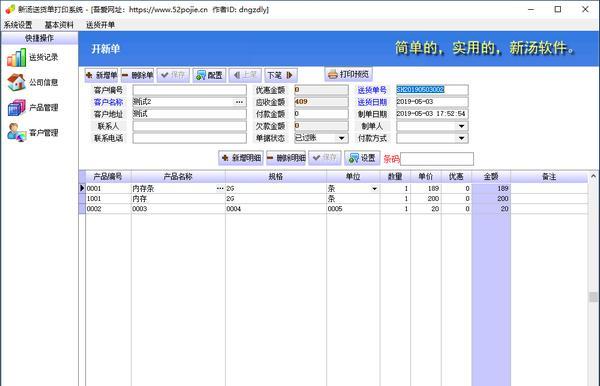Image resolution: width=600 pixels, height=386 pixels.
Task: Click the detail row 保存 button
Action: click(x=324, y=158)
